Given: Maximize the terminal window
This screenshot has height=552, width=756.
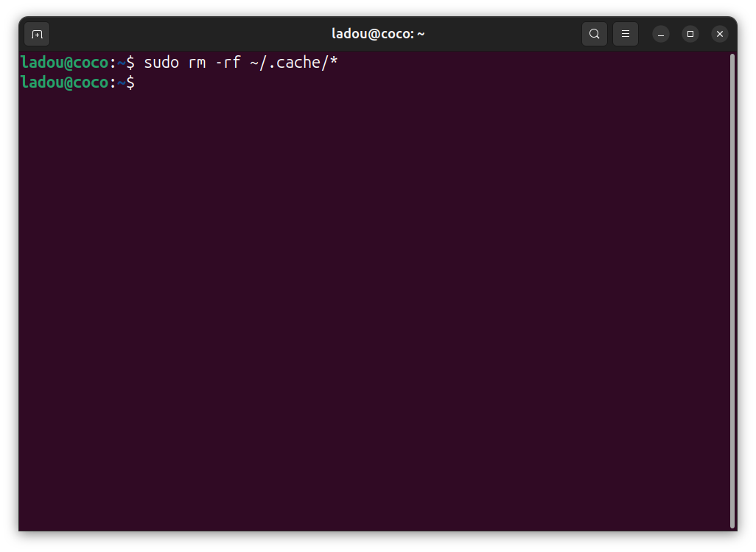Looking at the screenshot, I should pyautogui.click(x=690, y=34).
